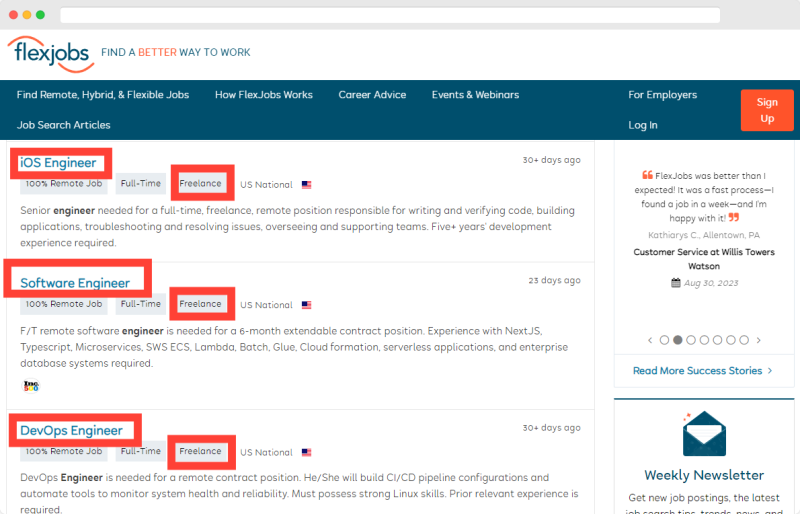Click '23 days ago' posting date

tap(555, 280)
